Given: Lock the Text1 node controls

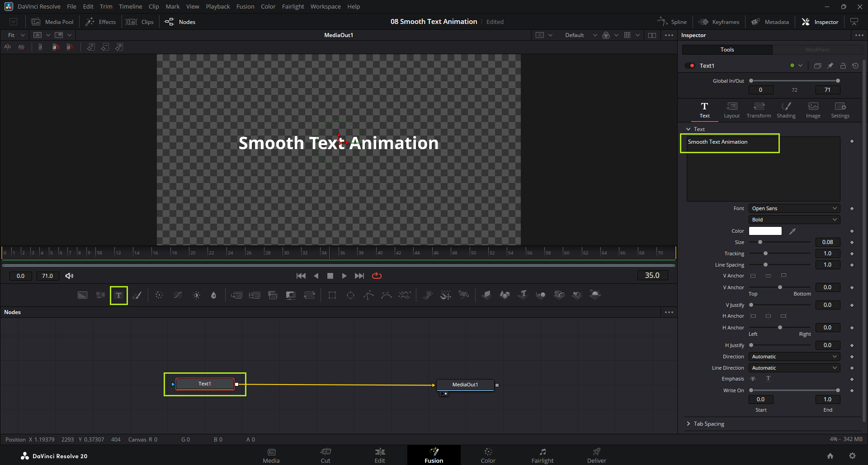Looking at the screenshot, I should pos(843,66).
